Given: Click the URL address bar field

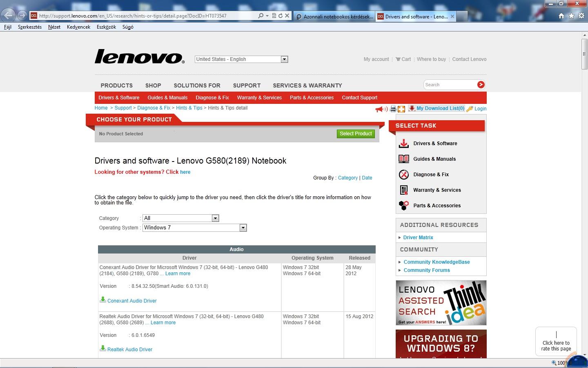Looking at the screenshot, I should tap(143, 16).
